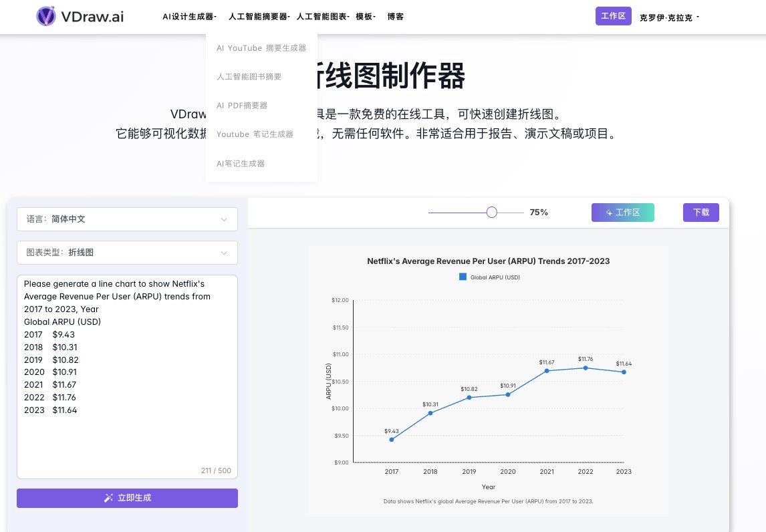766x532 pixels.
Task: Click the magic wand icon on 立即生成
Action: [108, 498]
